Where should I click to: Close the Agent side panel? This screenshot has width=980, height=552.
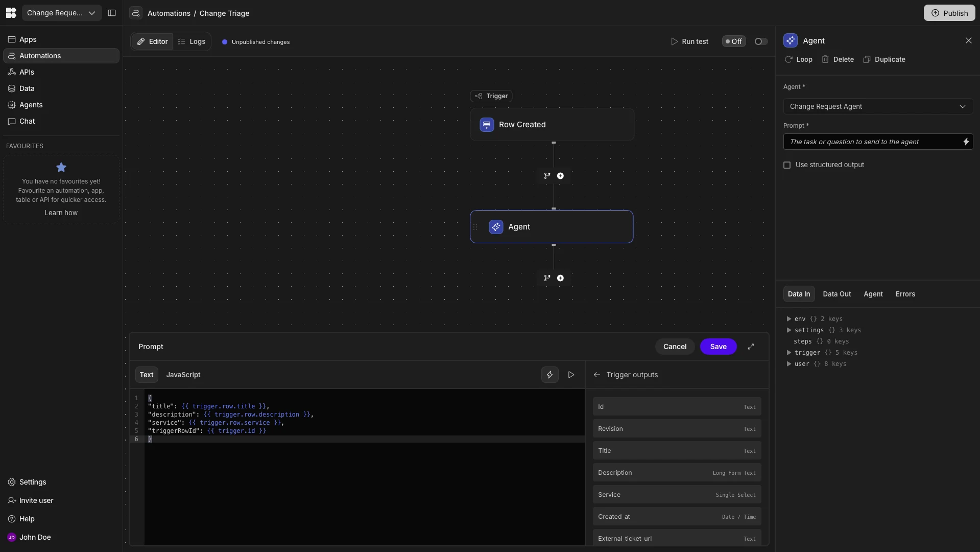[x=968, y=40]
